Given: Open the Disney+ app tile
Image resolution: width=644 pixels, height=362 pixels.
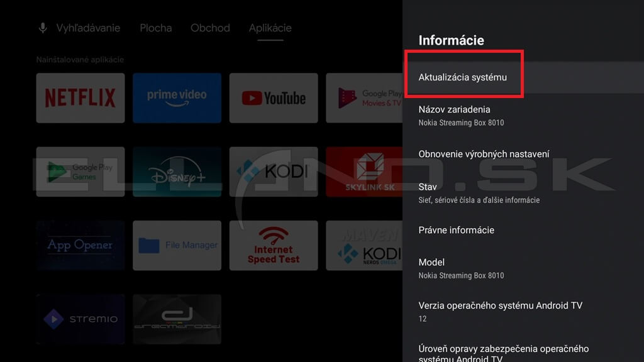Looking at the screenshot, I should pos(177,172).
